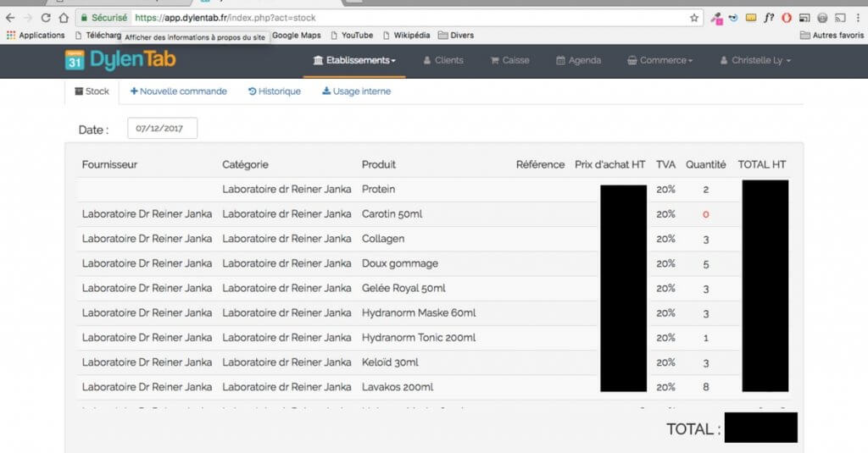Reload the page with the refresh icon

click(46, 17)
